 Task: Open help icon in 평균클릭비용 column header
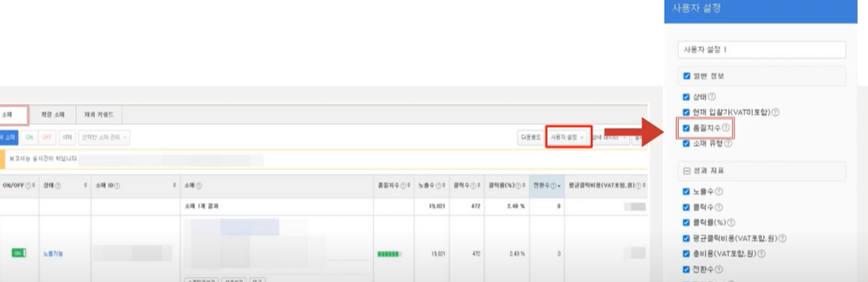tap(637, 186)
